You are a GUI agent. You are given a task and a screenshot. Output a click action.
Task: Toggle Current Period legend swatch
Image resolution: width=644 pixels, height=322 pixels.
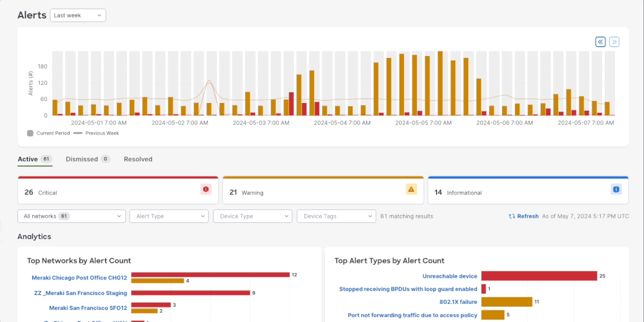coord(30,133)
